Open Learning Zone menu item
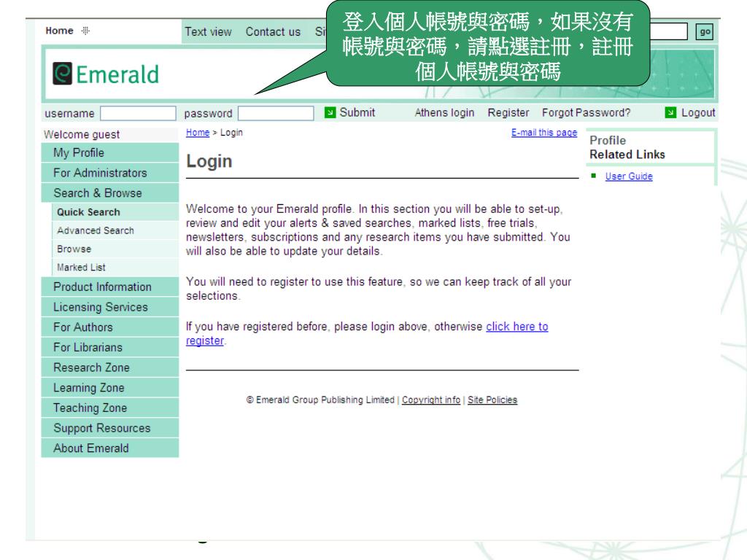This screenshot has height=560, width=747. [110, 388]
